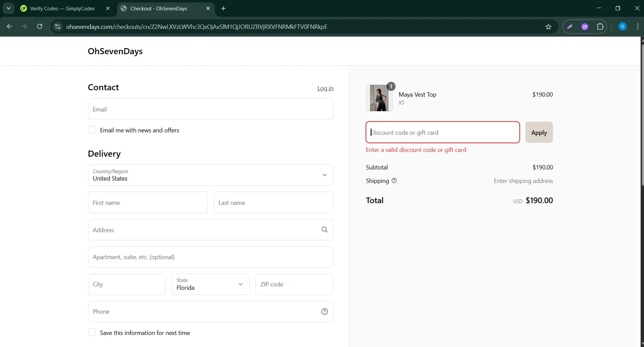The image size is (644, 347).
Task: Open Chrome's three-dot menu
Action: 638,27
